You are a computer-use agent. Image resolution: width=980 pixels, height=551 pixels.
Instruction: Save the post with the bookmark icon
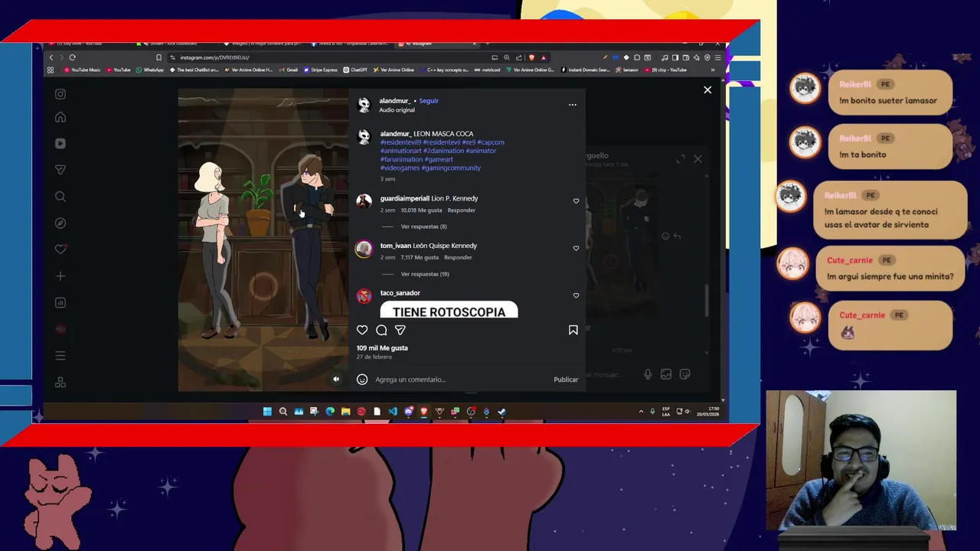coord(573,330)
